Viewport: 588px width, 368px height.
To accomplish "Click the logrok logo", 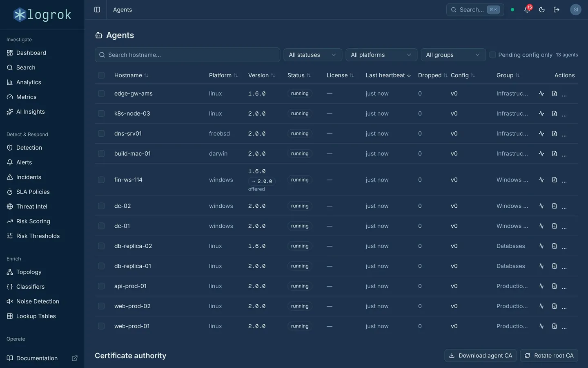I will (x=42, y=15).
